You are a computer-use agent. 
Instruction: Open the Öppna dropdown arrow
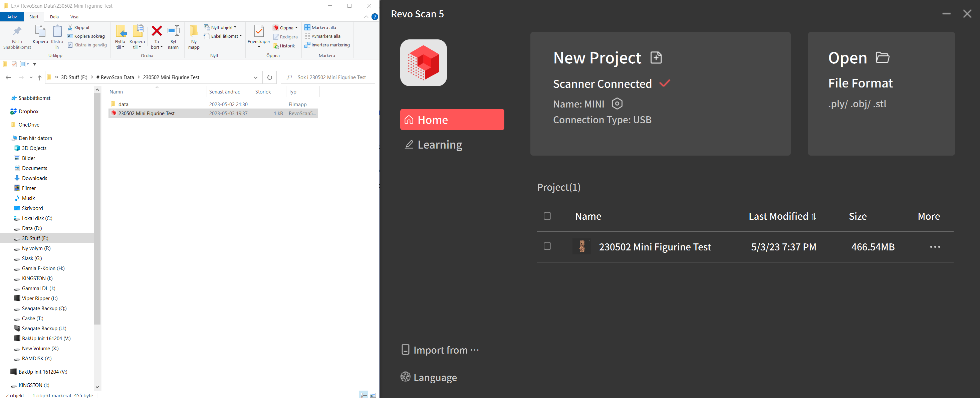(x=296, y=28)
